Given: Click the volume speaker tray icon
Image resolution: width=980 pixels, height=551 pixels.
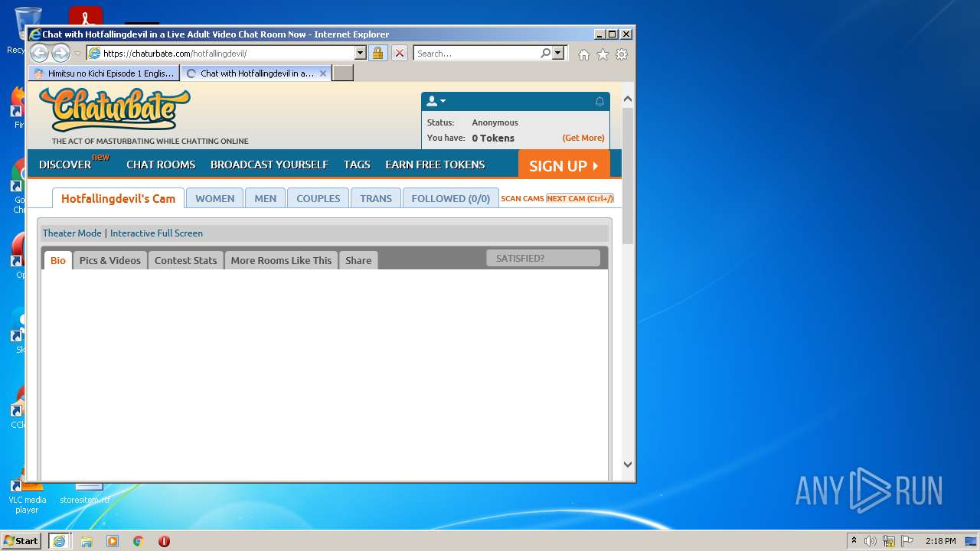Looking at the screenshot, I should pos(871,541).
